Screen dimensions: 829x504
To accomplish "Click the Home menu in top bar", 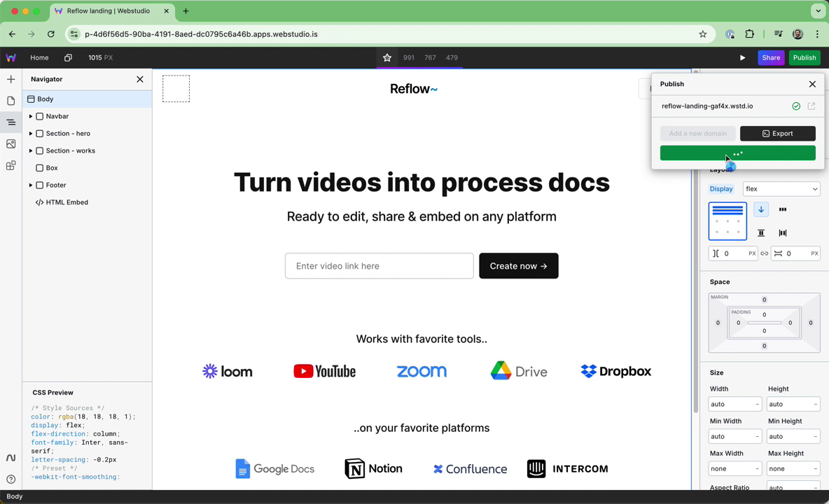I will pos(39,57).
